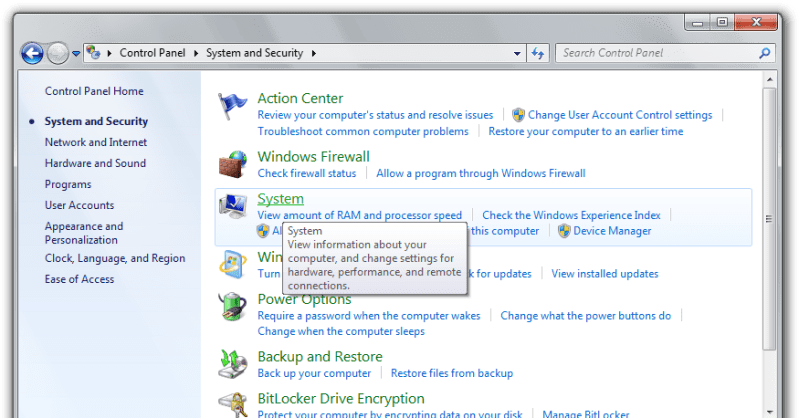This screenshot has width=799, height=418.
Task: Expand the chevron after Control Panel breadcrumb
Action: tap(196, 53)
